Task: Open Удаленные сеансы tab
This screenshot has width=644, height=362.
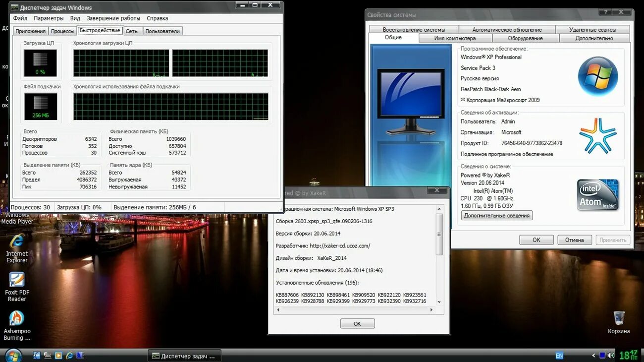Action: pos(592,30)
